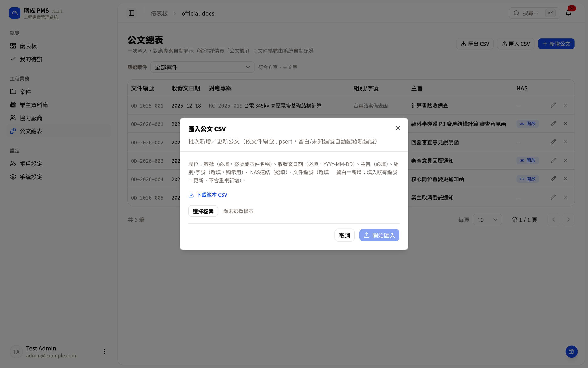Open NAS link 開啟 for OD-2026-001
Image resolution: width=588 pixels, height=368 pixels.
(x=528, y=124)
